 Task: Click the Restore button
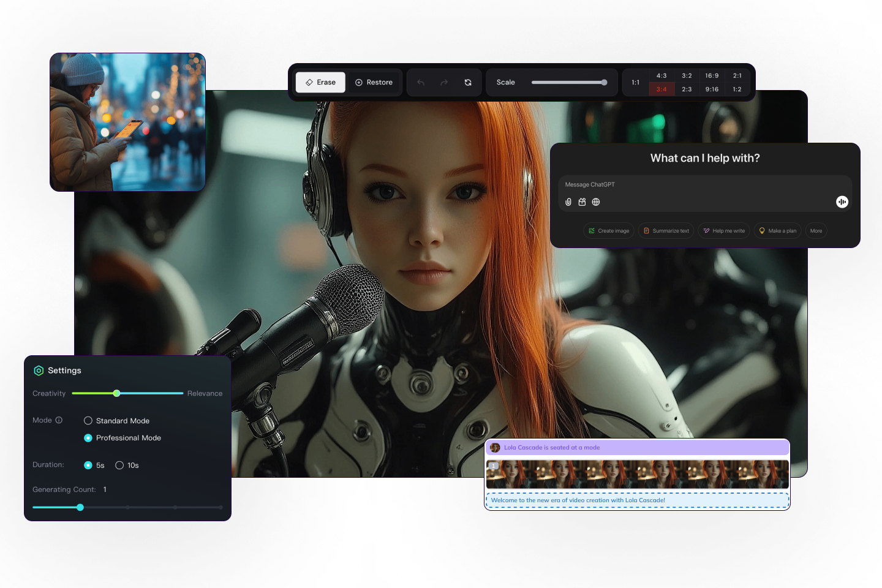click(374, 83)
